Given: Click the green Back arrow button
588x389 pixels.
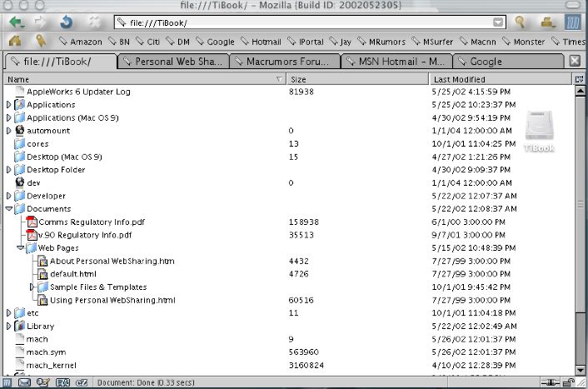Looking at the screenshot, I should tap(17, 22).
